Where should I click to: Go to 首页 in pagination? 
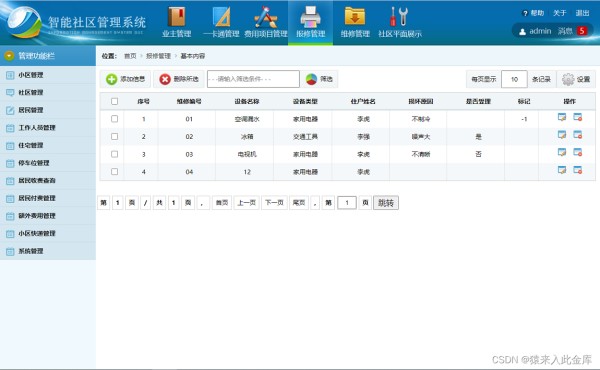[222, 202]
